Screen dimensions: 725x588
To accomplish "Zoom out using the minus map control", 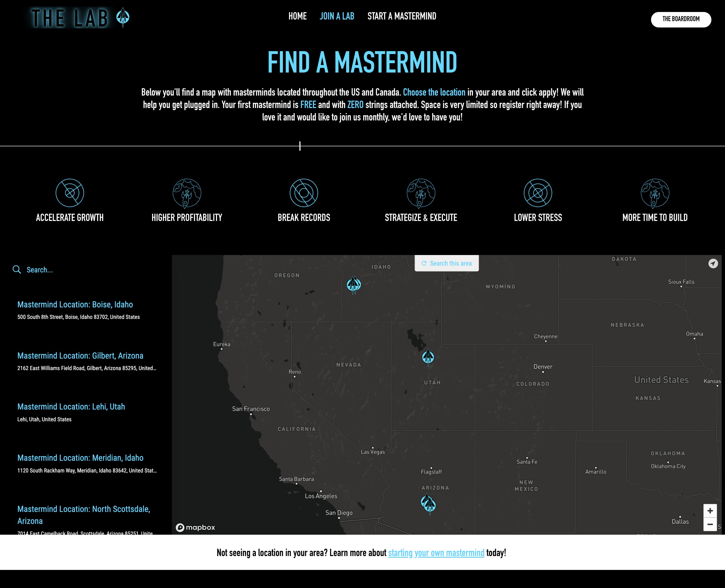I will pos(710,524).
